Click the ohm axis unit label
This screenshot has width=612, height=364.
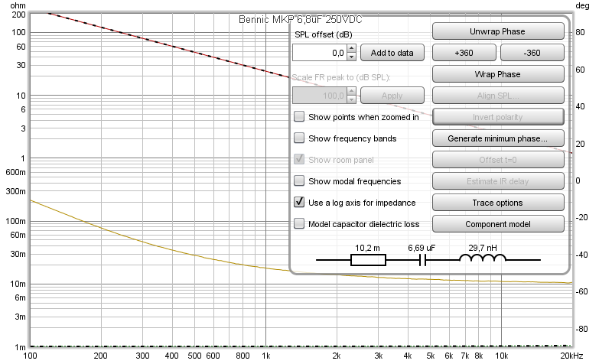click(18, 5)
